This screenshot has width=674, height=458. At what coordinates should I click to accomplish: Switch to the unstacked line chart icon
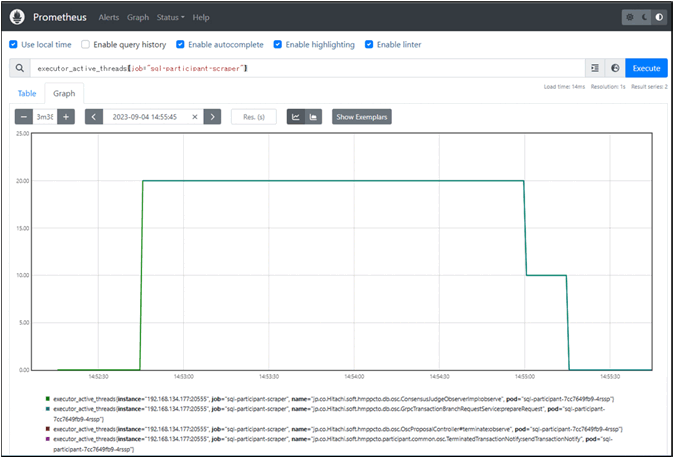point(295,117)
